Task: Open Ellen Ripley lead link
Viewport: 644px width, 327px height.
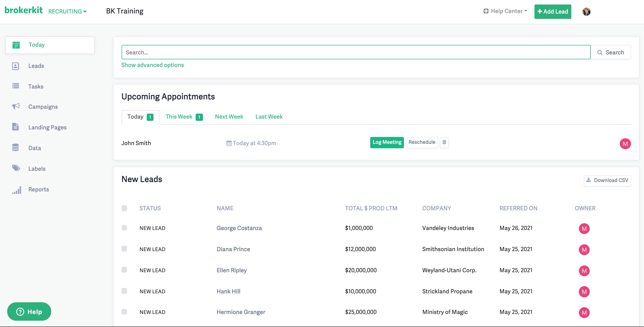Action: click(x=232, y=270)
